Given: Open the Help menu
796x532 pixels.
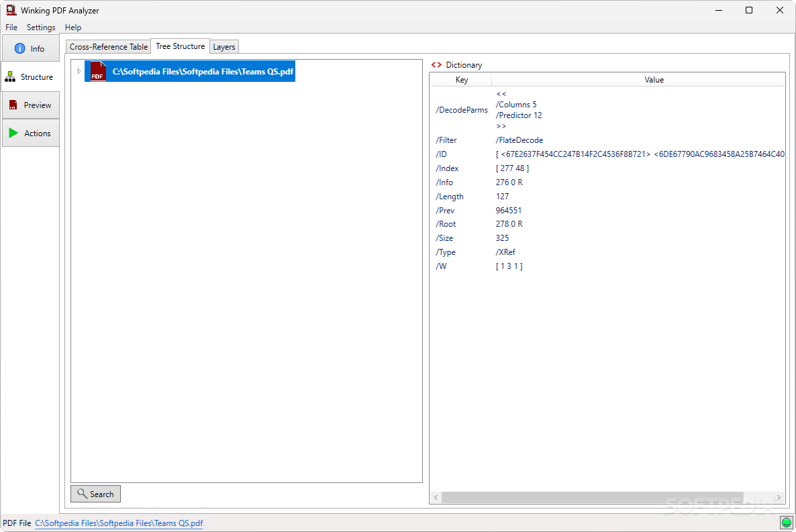Looking at the screenshot, I should [73, 28].
